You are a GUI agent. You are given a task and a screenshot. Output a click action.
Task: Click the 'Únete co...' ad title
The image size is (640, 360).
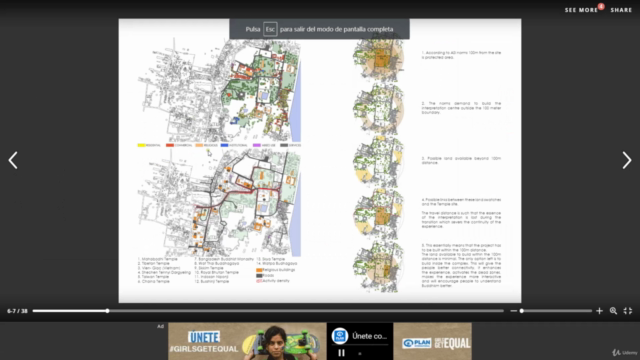pos(369,336)
